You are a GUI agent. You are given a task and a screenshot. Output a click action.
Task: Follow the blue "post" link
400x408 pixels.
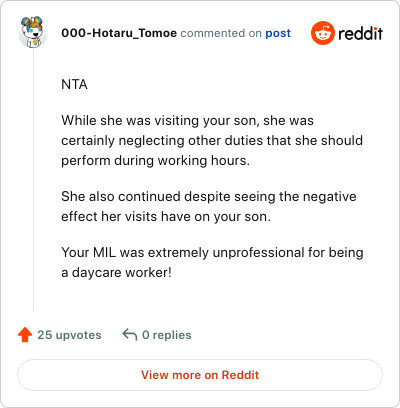[278, 33]
